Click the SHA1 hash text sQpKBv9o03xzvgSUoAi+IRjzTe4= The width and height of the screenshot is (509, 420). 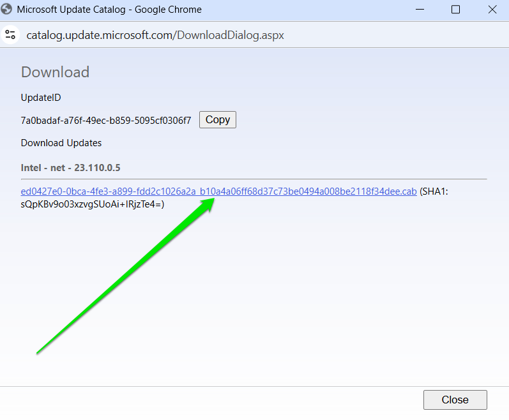92,204
